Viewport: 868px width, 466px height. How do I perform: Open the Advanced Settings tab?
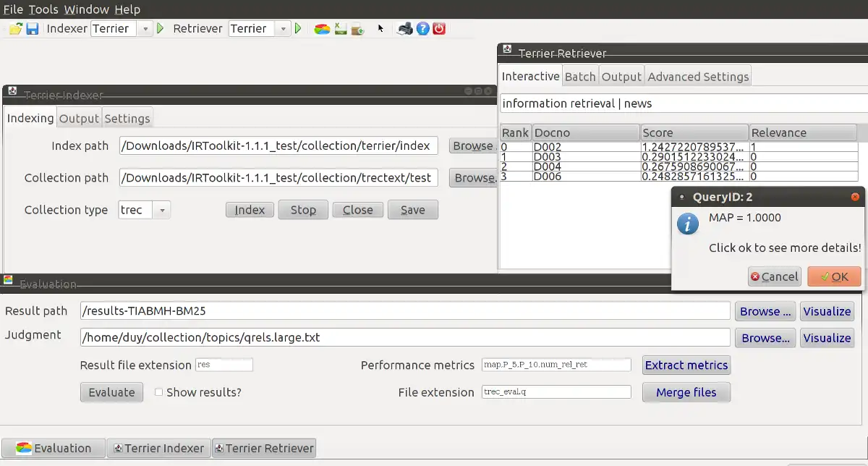[x=698, y=76]
